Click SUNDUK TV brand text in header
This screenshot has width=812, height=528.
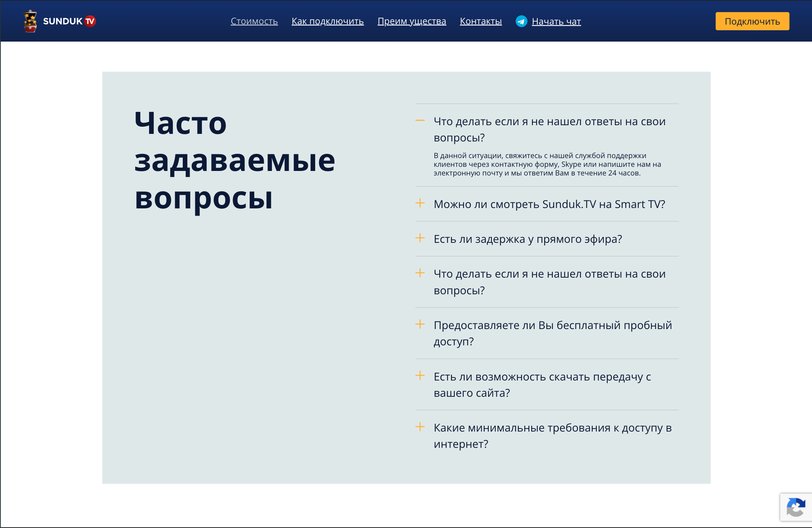(x=69, y=21)
